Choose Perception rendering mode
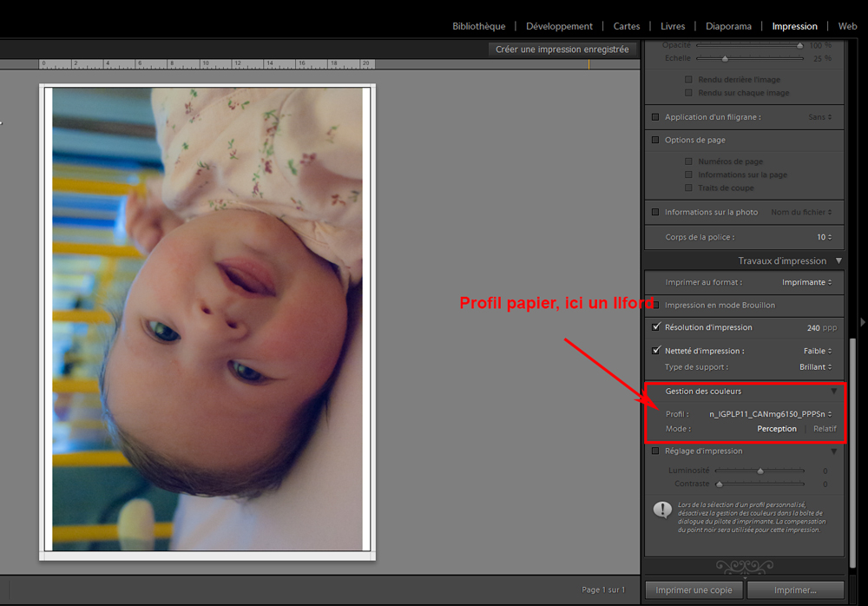Image resolution: width=868 pixels, height=606 pixels. [777, 429]
